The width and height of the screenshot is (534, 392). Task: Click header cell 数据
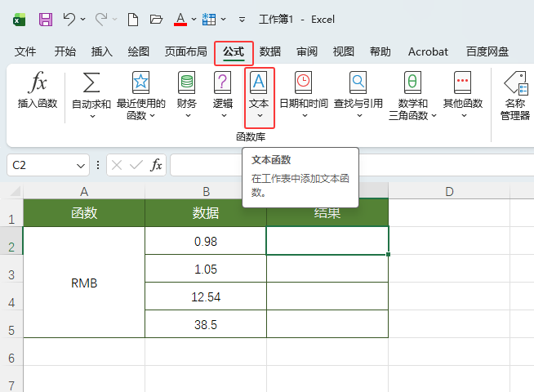[206, 213]
